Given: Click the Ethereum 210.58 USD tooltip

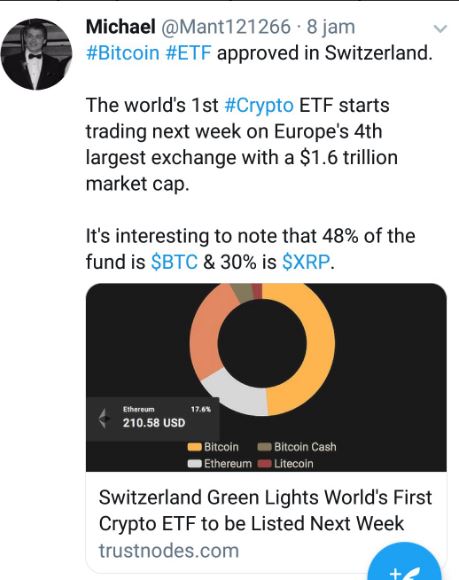Looking at the screenshot, I should tap(153, 419).
